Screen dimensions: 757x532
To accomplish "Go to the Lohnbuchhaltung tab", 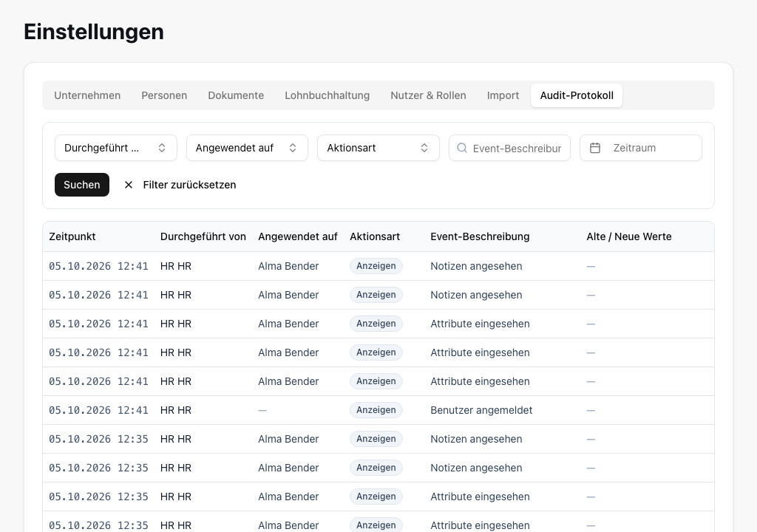I will 327,95.
